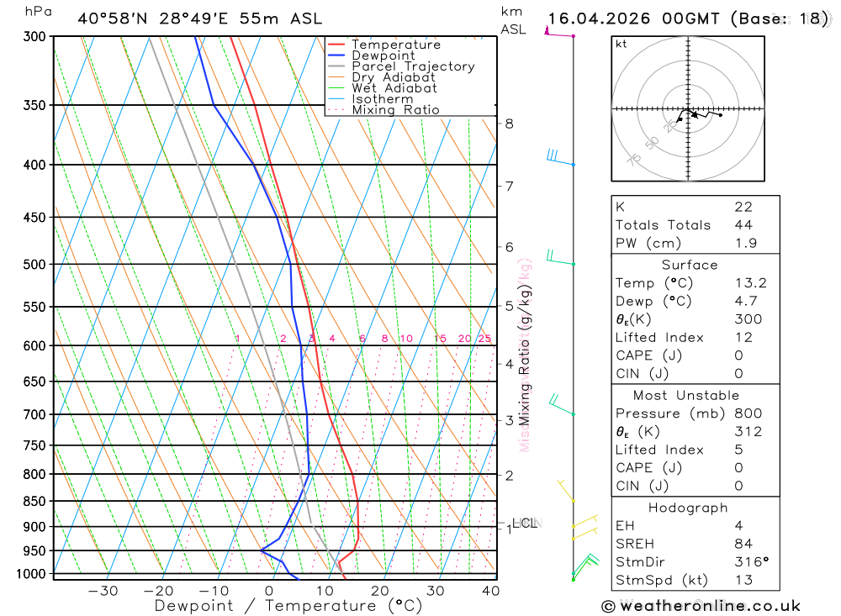
Task: Click the wind barb at 500 hPa
Action: pos(559,257)
